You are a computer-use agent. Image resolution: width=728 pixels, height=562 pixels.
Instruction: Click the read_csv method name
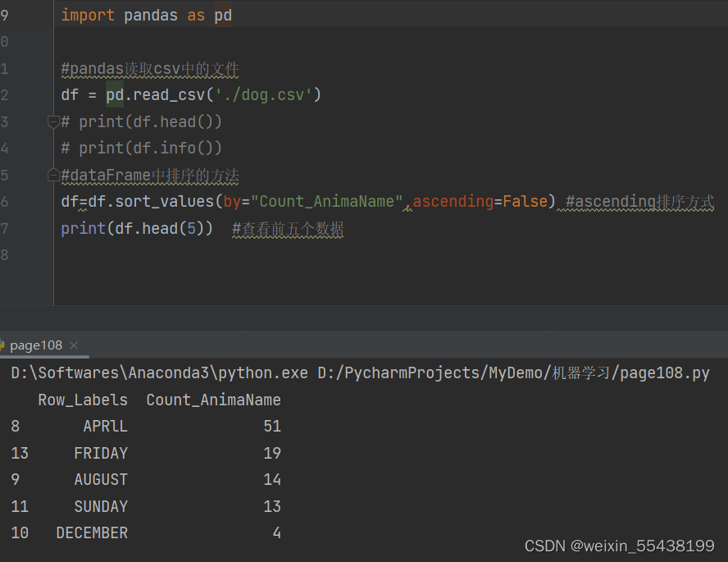(x=170, y=95)
